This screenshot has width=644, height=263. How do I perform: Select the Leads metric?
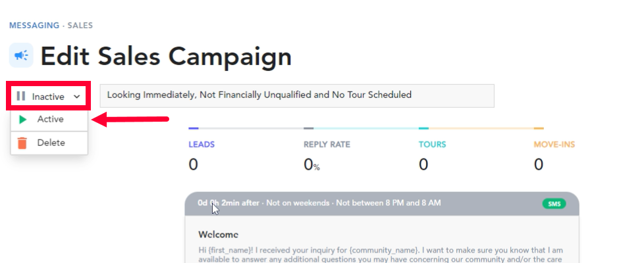tap(201, 156)
